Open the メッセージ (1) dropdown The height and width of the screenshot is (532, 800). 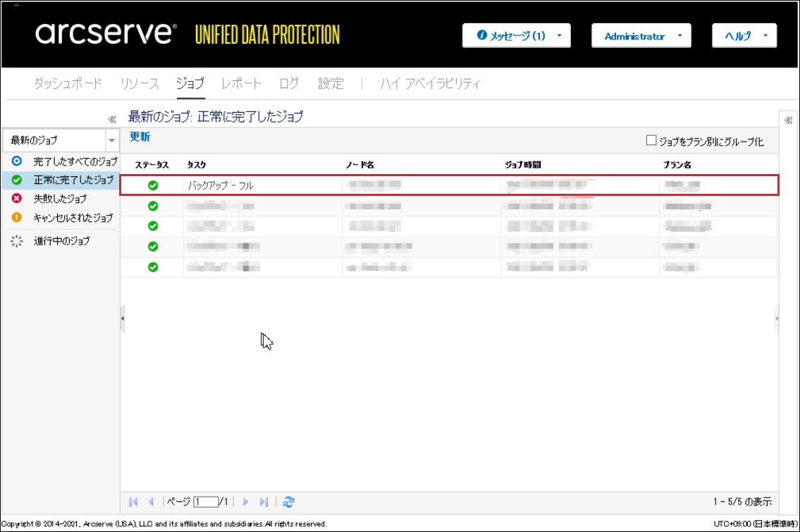(516, 36)
